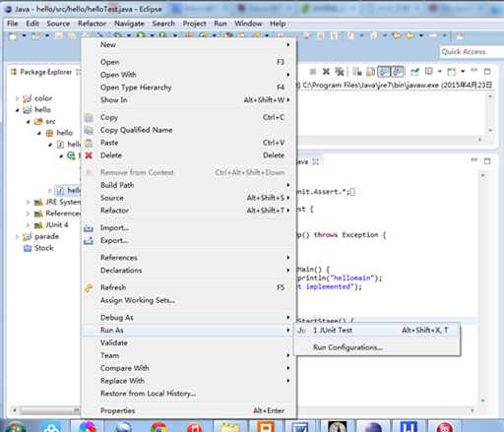Image resolution: width=504 pixels, height=432 pixels.
Task: Expand the JRE System Library node
Action: [x=29, y=202]
